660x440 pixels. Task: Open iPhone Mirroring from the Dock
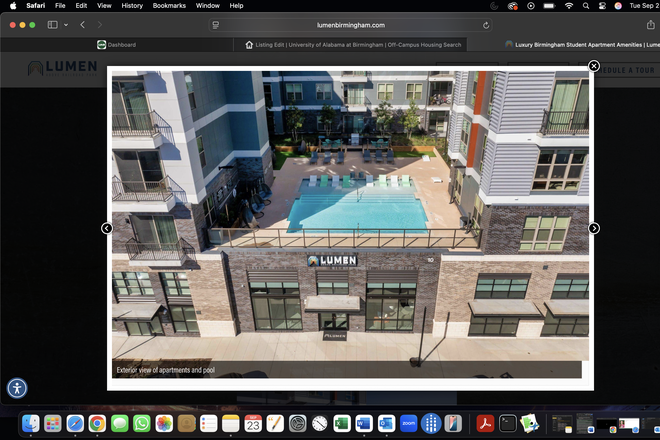[x=453, y=424]
